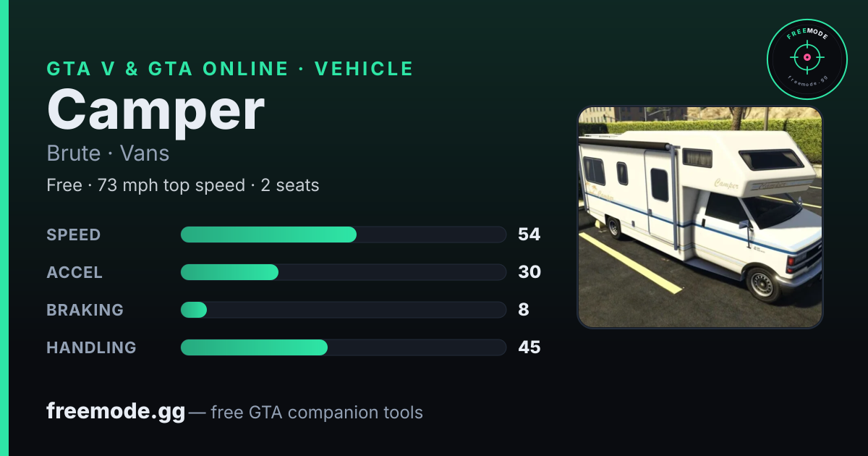The height and width of the screenshot is (456, 868).
Task: Click the GTA V & GTA Online category label
Action: click(167, 69)
